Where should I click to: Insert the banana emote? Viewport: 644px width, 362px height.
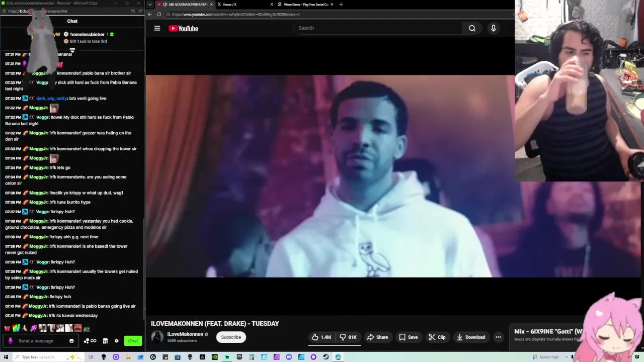[x=25, y=328]
